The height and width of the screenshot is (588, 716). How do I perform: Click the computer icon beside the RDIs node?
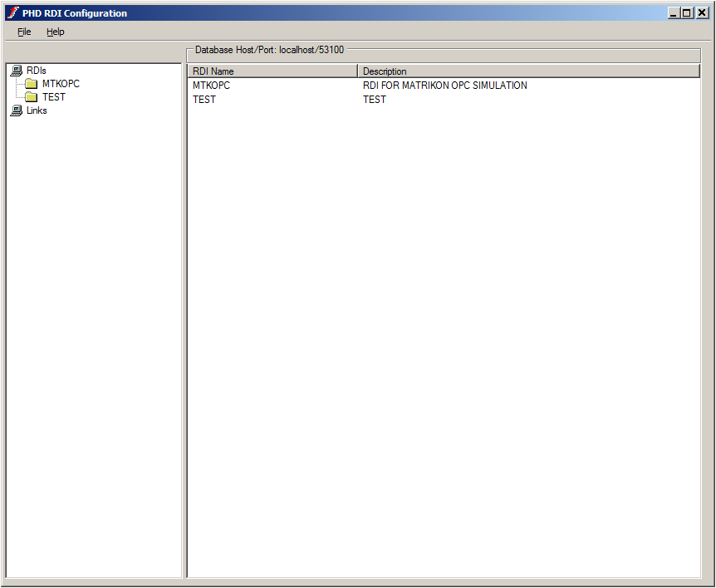point(17,70)
